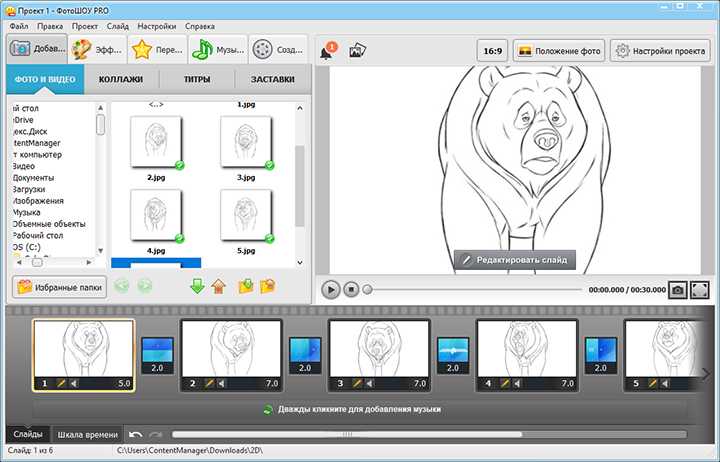The height and width of the screenshot is (462, 720).
Task: Click the 16:9 aspect ratio button
Action: (492, 51)
